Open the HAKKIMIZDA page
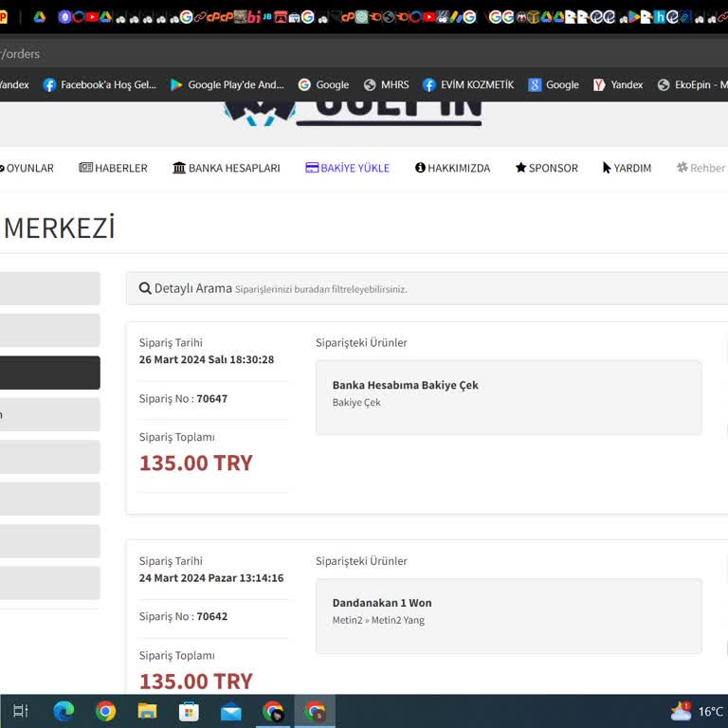Screen dimensions: 728x728 453,168
